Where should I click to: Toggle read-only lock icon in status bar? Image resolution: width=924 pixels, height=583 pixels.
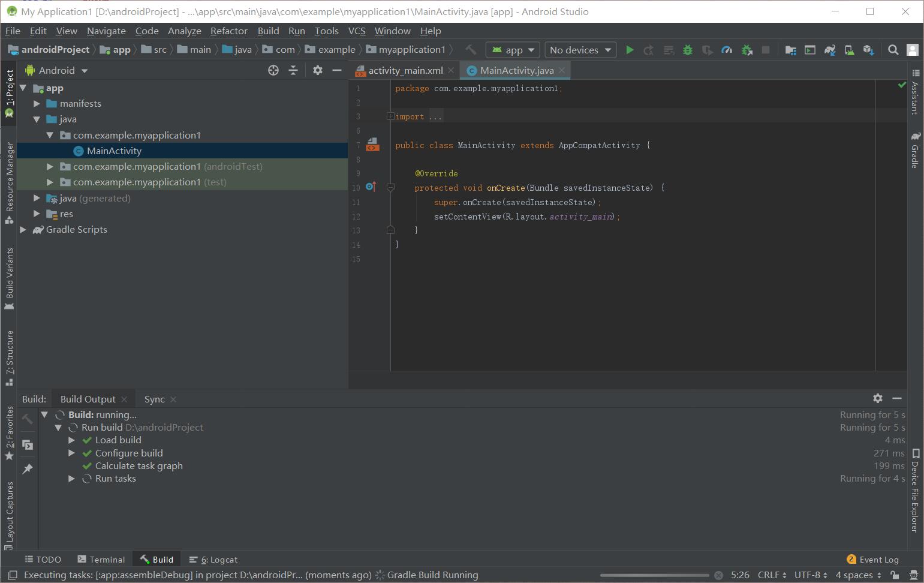coord(895,575)
